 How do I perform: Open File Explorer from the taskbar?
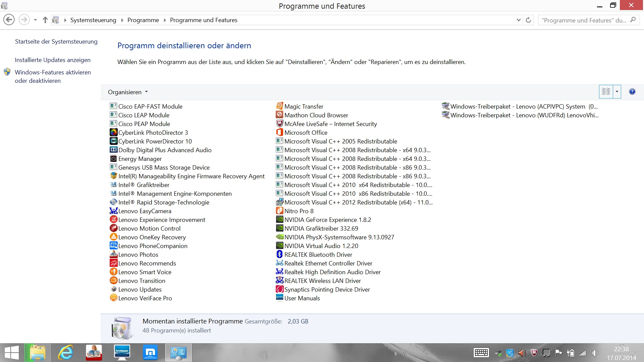38,353
